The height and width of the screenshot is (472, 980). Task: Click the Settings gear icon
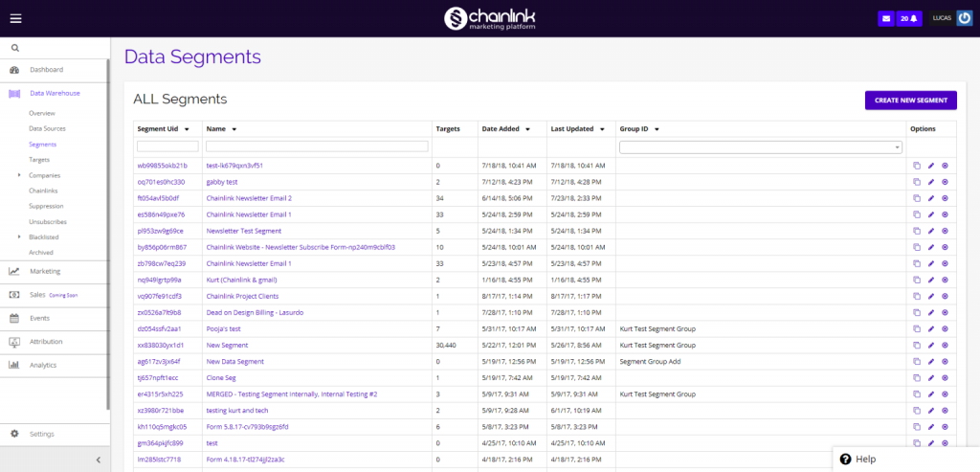tap(14, 434)
